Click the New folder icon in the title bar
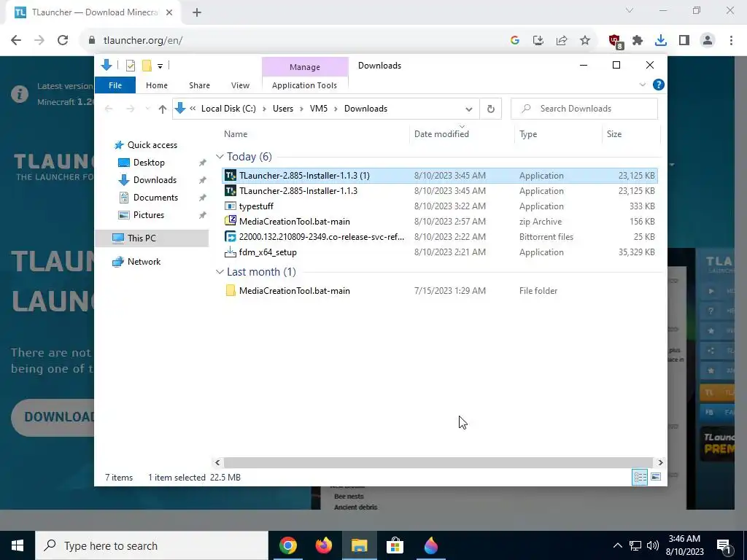747x560 pixels. pyautogui.click(x=147, y=66)
